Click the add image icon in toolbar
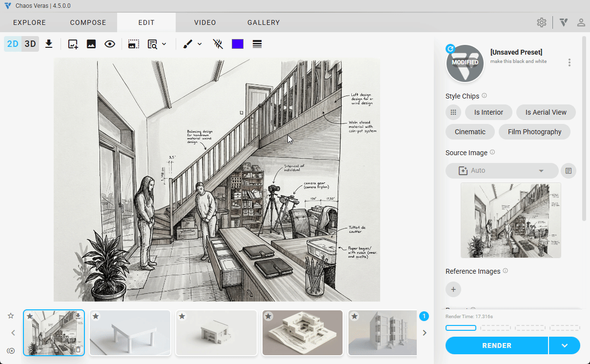Screen dimensions: 590x364 [73, 44]
